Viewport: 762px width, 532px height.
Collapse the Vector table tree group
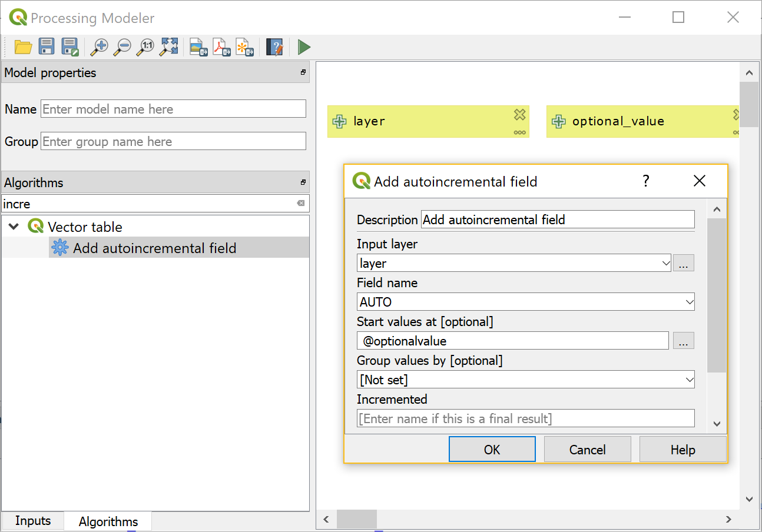point(14,227)
